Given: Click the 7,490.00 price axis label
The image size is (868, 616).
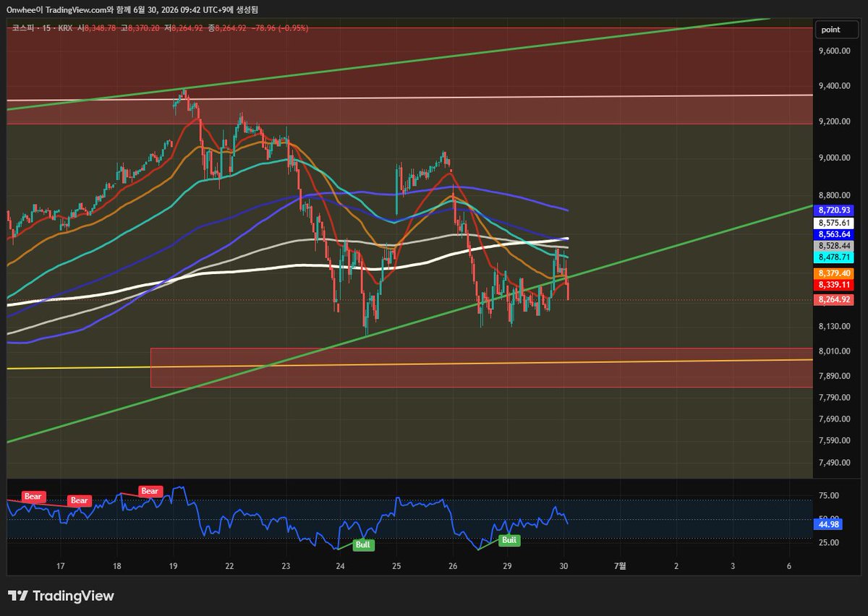Looking at the screenshot, I should [x=834, y=463].
